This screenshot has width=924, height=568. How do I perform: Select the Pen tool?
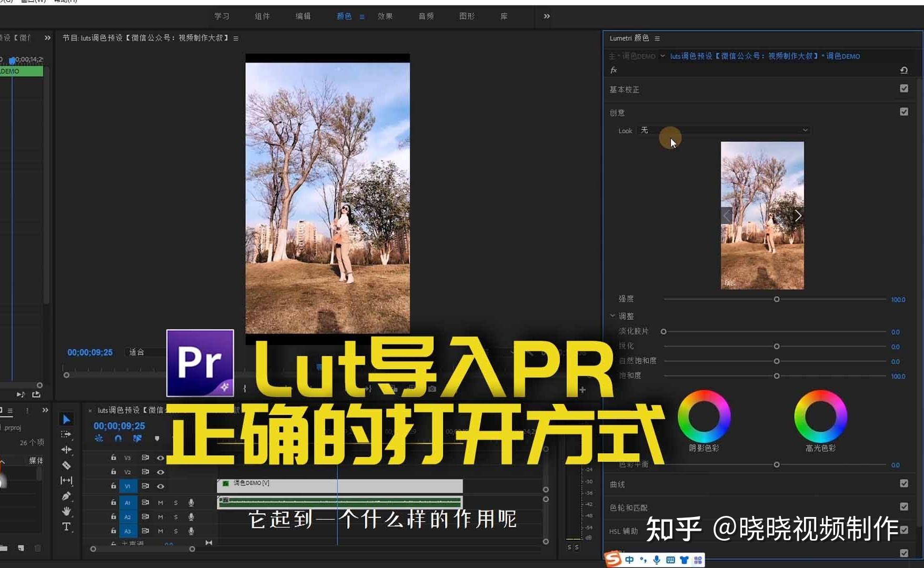(x=66, y=495)
